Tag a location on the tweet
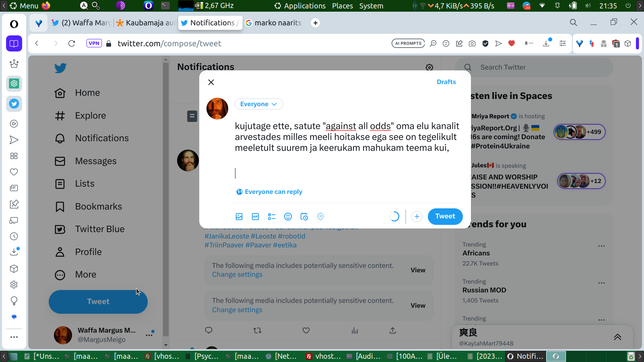 click(x=320, y=216)
